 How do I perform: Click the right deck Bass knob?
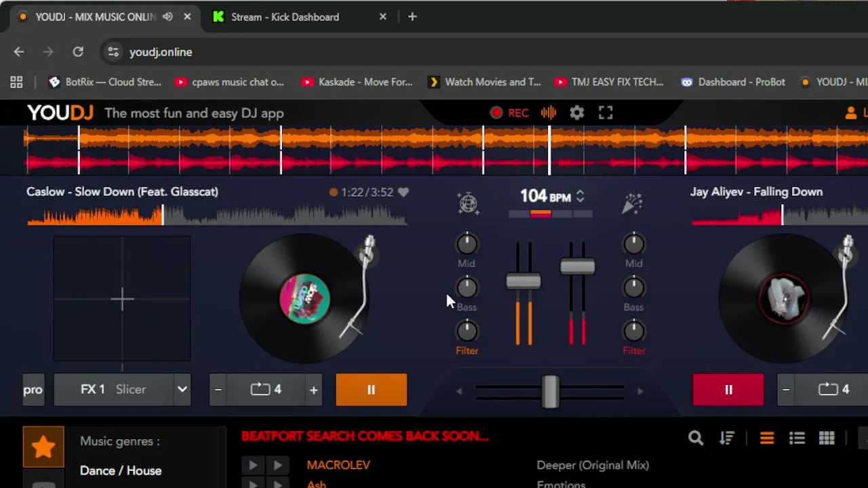coord(633,288)
